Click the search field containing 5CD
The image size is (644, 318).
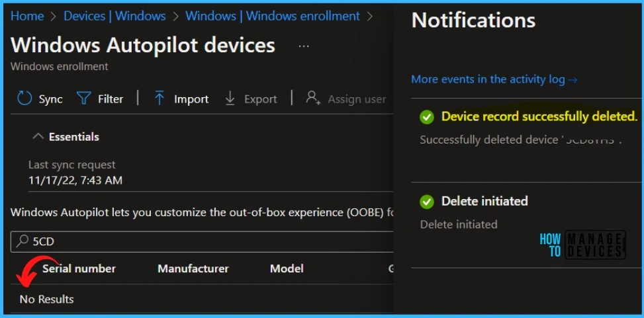(202, 242)
